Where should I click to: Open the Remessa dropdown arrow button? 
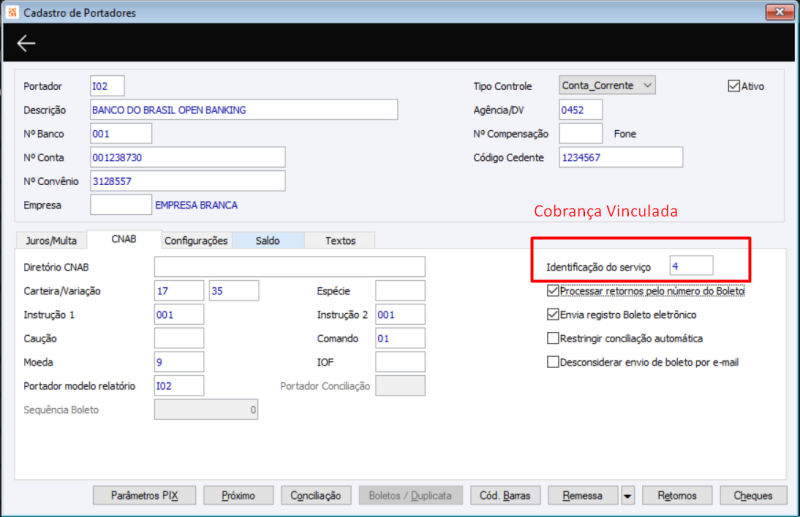pos(628,496)
